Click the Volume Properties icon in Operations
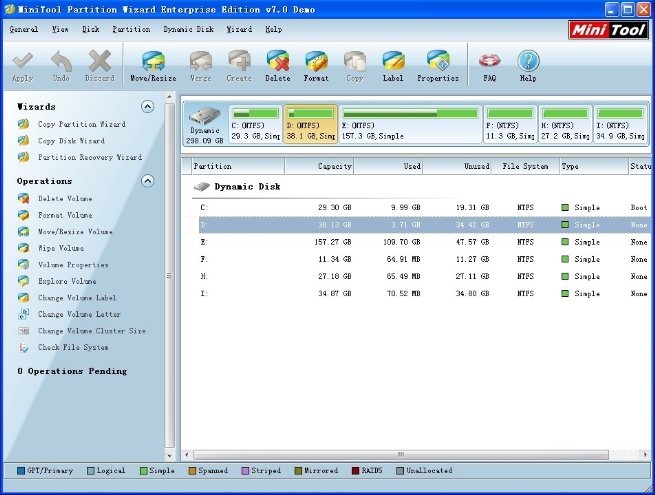The image size is (655, 495). click(23, 264)
